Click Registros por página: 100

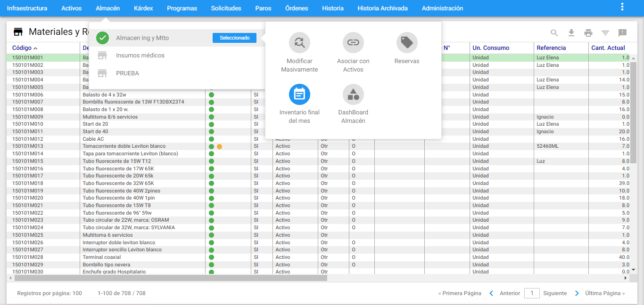50,293
